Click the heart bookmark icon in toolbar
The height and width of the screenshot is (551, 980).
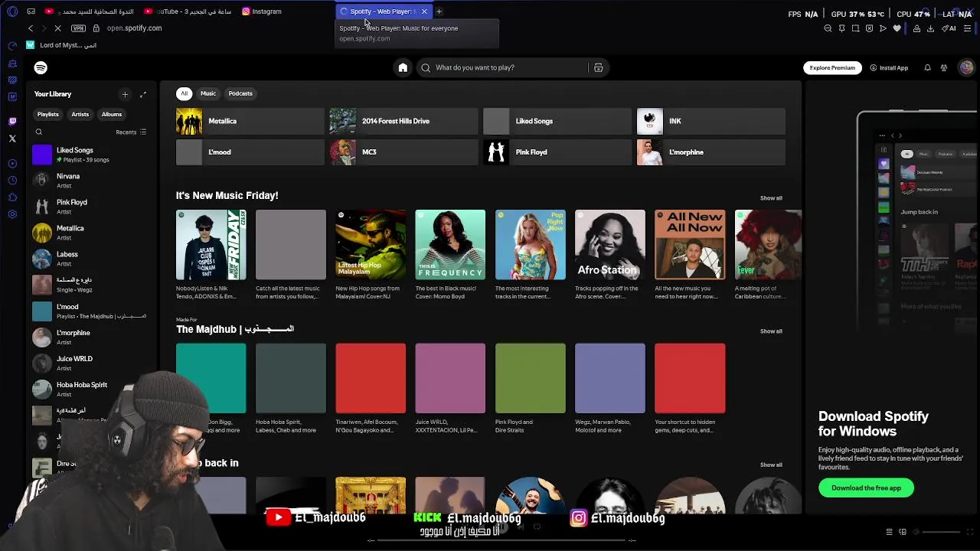[897, 28]
